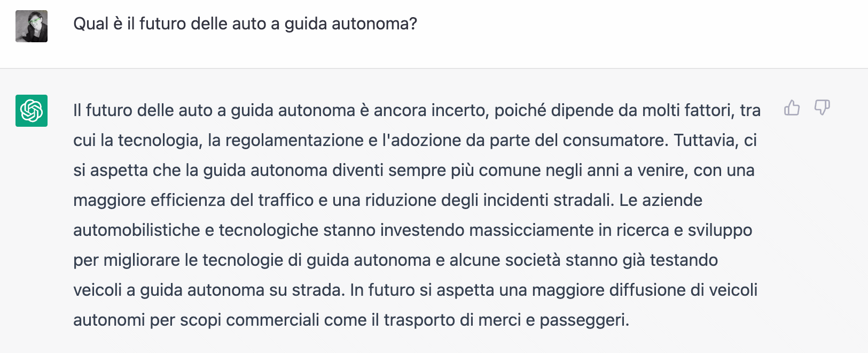This screenshot has height=353, width=868.
Task: Click the phrase 'già testando' in the response
Action: pos(670,260)
